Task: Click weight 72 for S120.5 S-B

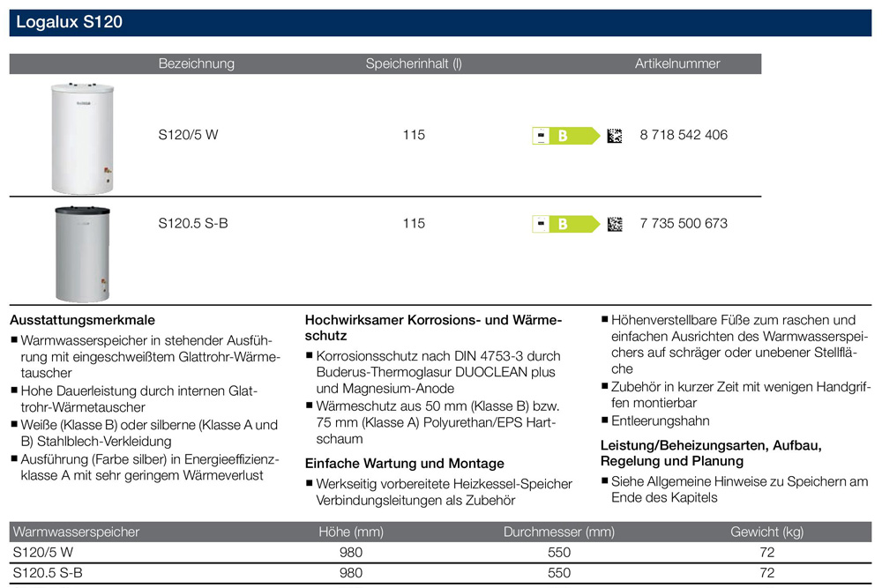Action: tap(767, 573)
